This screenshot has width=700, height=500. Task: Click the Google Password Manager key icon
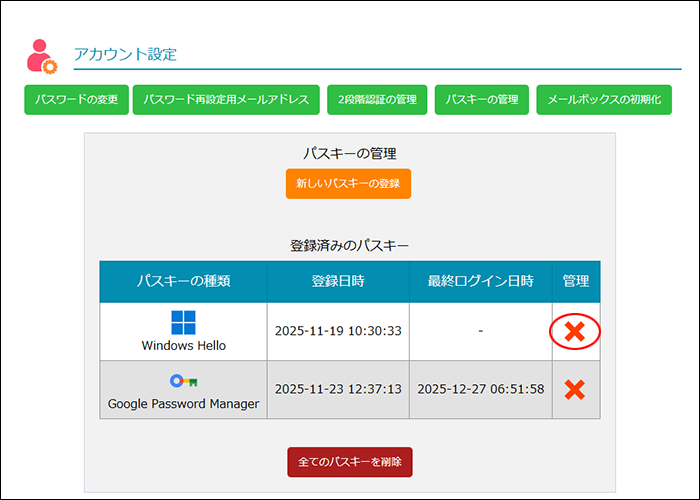pyautogui.click(x=183, y=381)
